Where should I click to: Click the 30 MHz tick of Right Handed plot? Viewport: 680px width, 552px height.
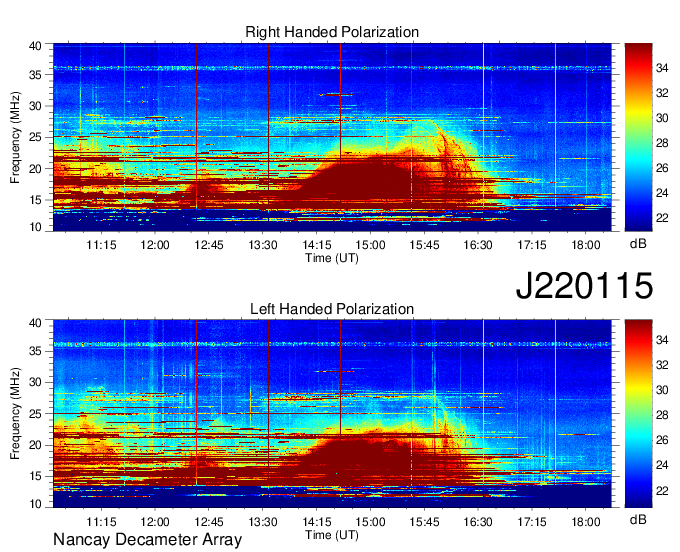[x=35, y=106]
